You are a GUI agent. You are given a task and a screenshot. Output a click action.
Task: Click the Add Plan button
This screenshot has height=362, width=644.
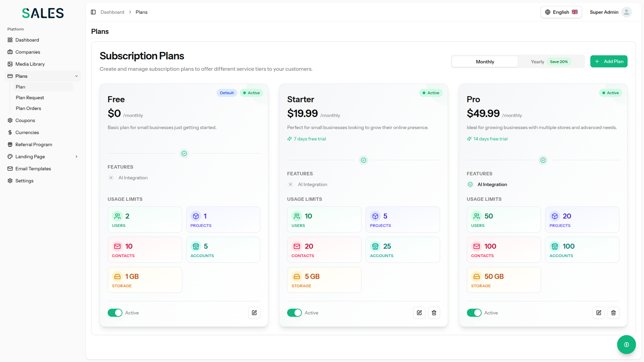pyautogui.click(x=609, y=62)
